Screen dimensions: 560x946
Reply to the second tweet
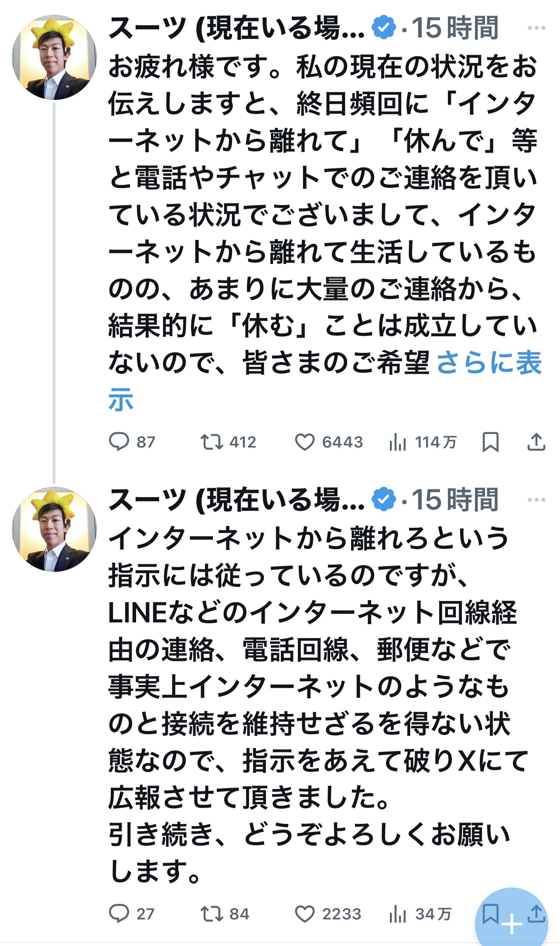pos(119,913)
